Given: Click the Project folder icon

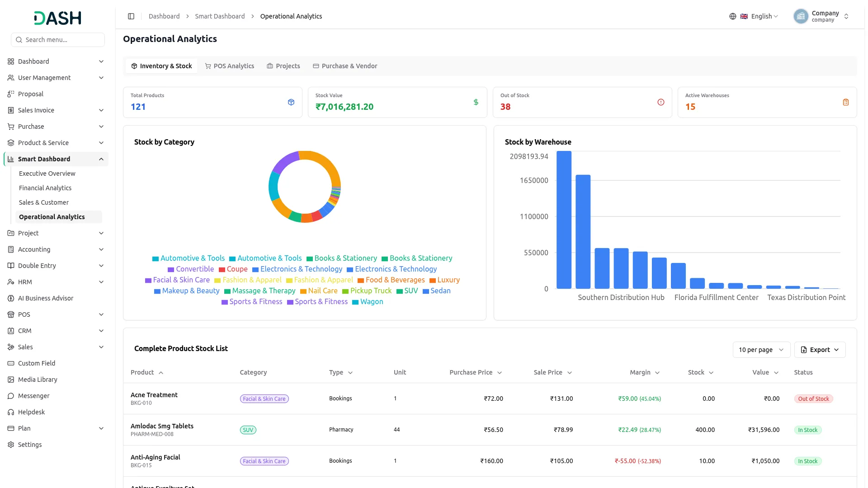Looking at the screenshot, I should 11,233.
